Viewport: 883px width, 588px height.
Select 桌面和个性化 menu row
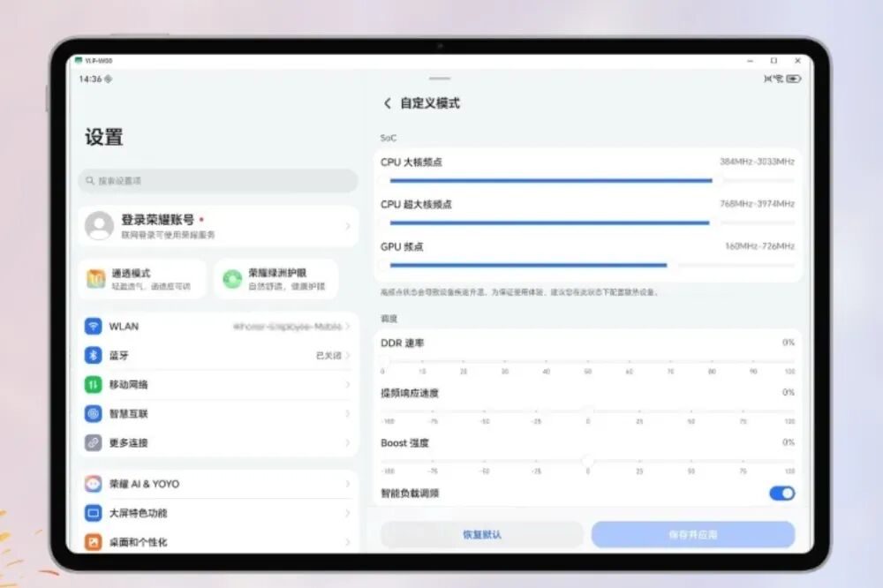tap(218, 542)
